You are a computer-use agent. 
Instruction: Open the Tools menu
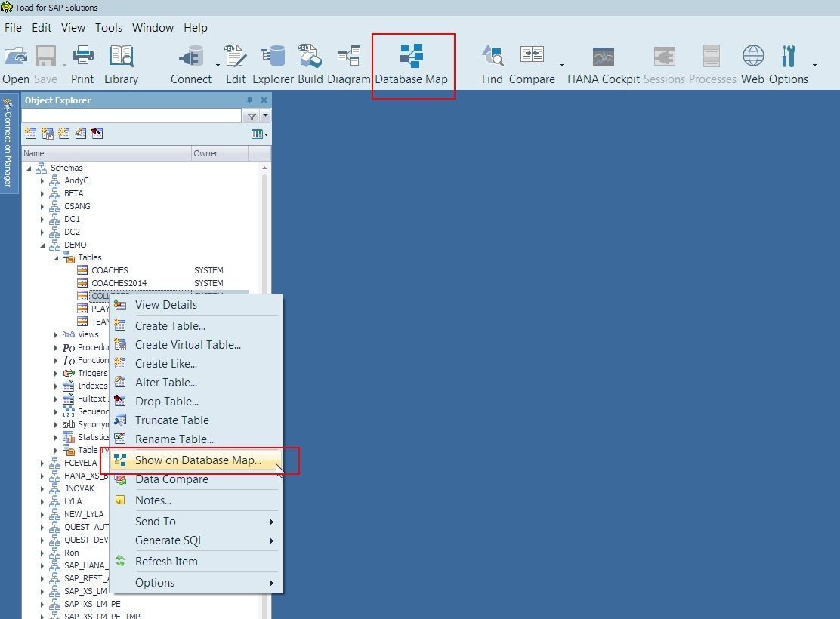[x=109, y=28]
